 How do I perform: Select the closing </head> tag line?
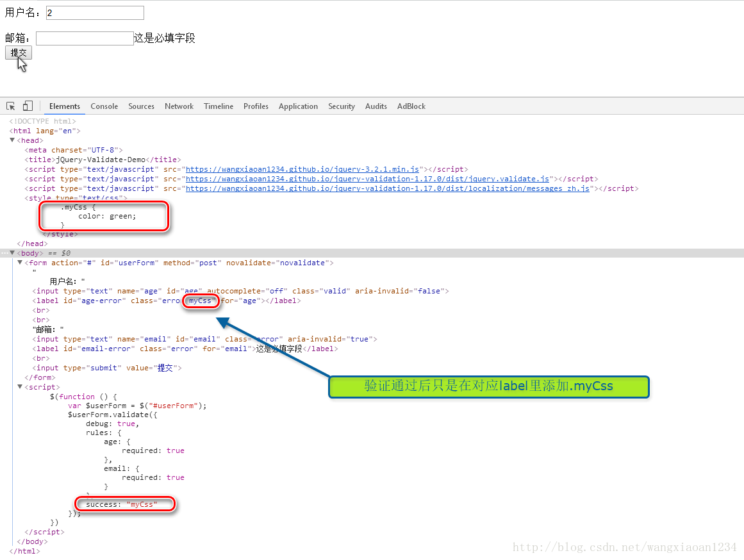(x=32, y=243)
